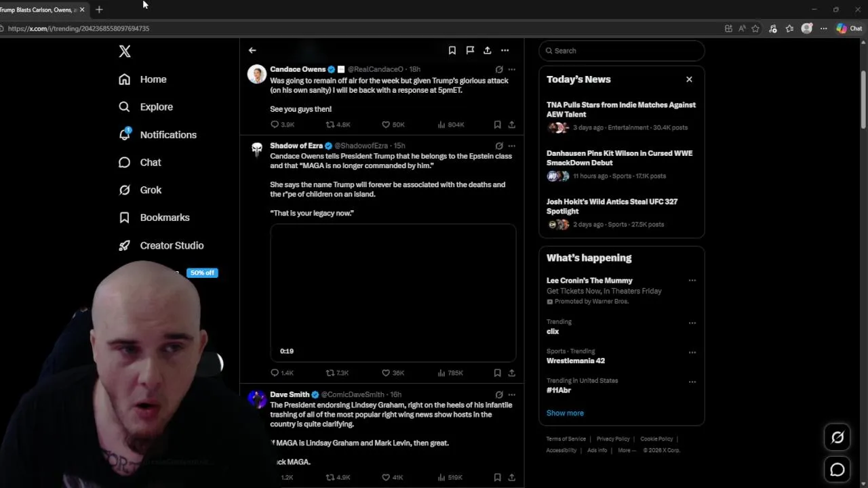Open Notifications in the sidebar

coord(157,135)
